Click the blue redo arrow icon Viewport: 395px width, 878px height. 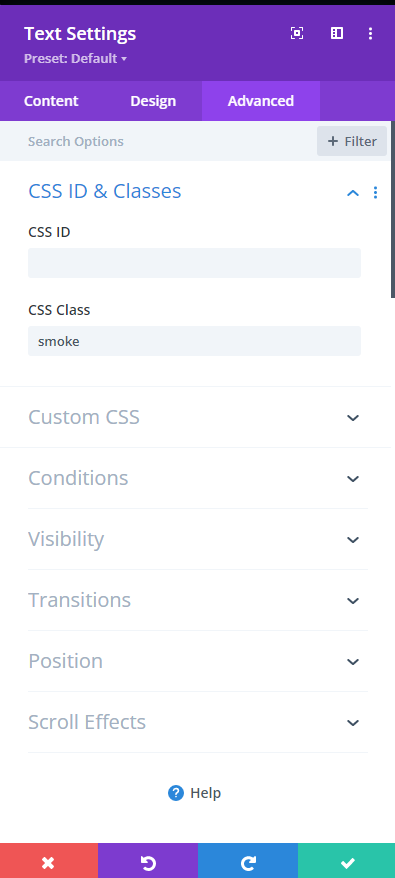[248, 863]
